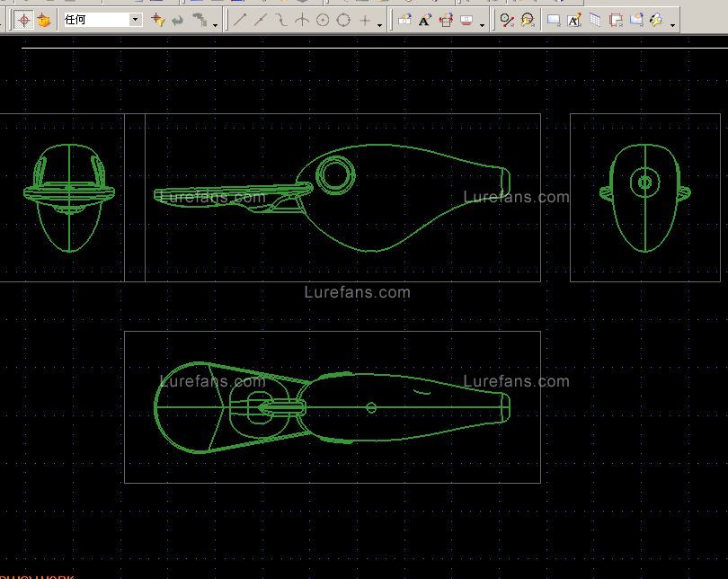The image size is (728, 579).
Task: Toggle the midpoint snap option
Action: [x=261, y=20]
